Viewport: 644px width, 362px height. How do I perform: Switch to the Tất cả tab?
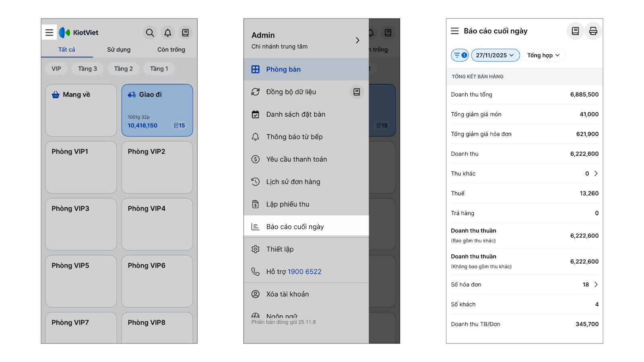[67, 49]
